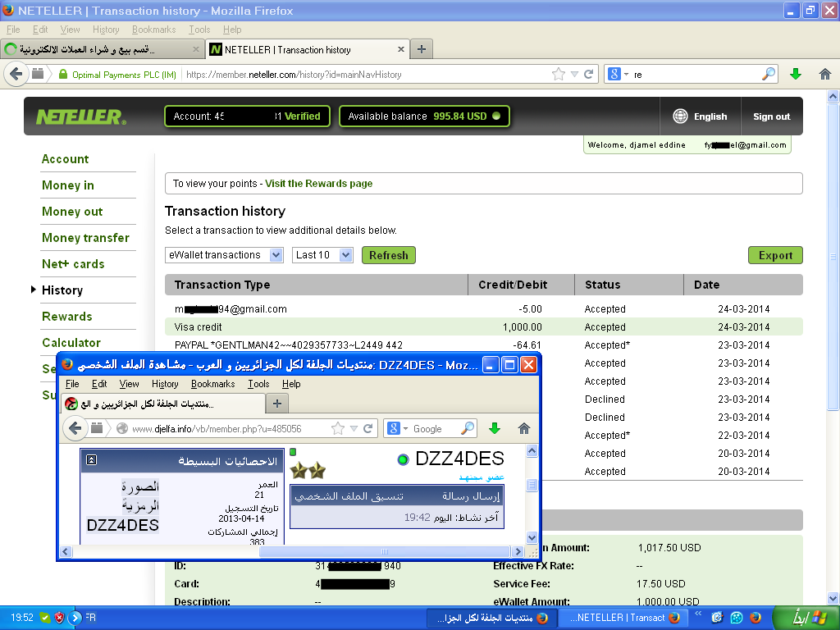Open downloads arrow in the Neteller window toolbar

(x=796, y=74)
